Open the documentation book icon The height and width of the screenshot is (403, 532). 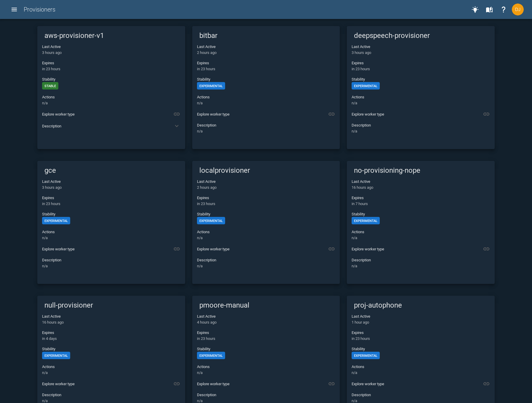click(489, 9)
